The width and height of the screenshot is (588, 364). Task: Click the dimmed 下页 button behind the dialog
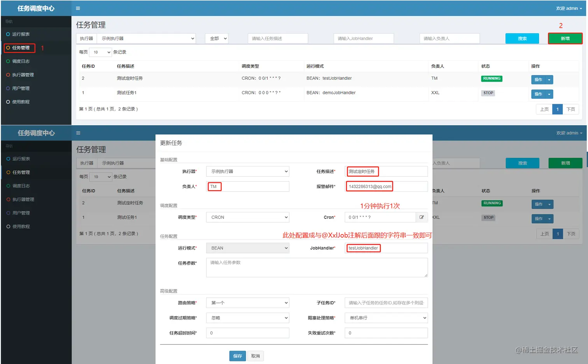point(571,234)
